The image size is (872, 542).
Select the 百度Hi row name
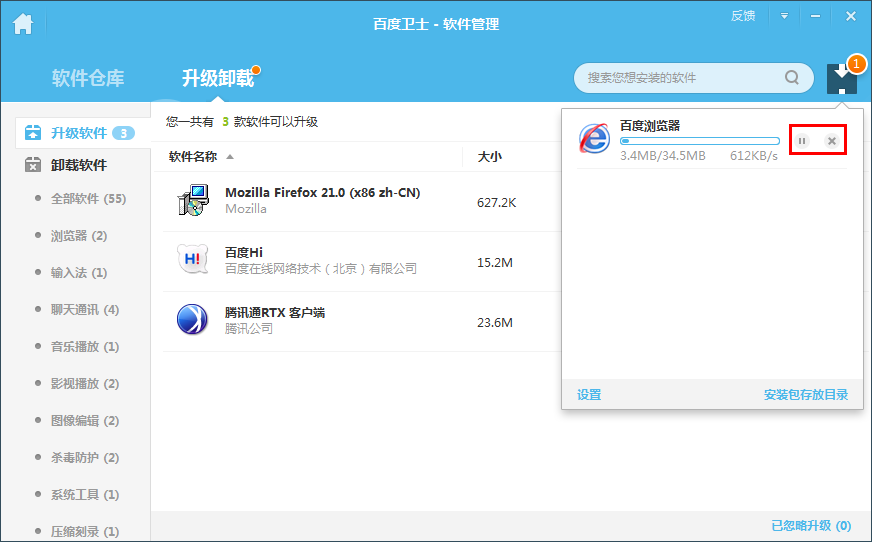point(244,252)
